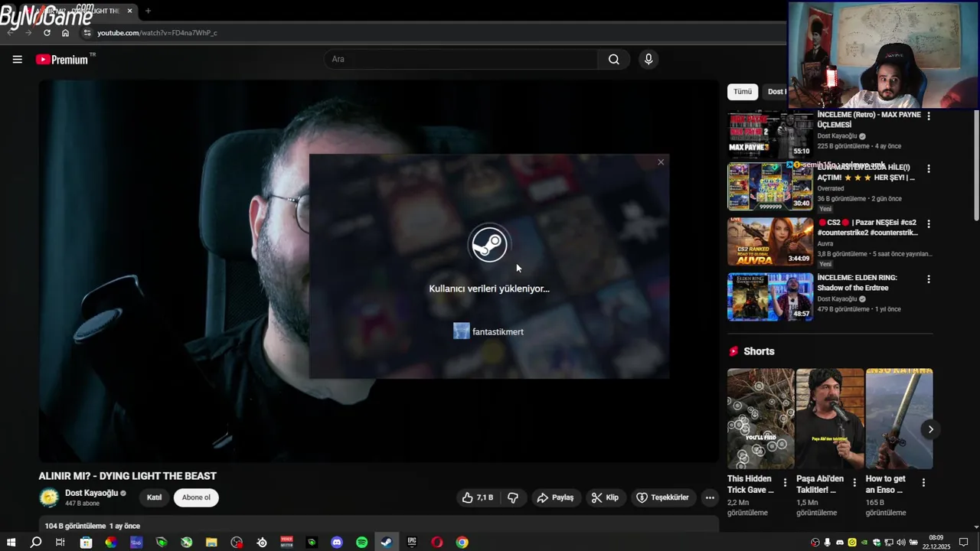Open Epic Games Launcher from the taskbar
The height and width of the screenshot is (551, 980).
[x=412, y=543]
